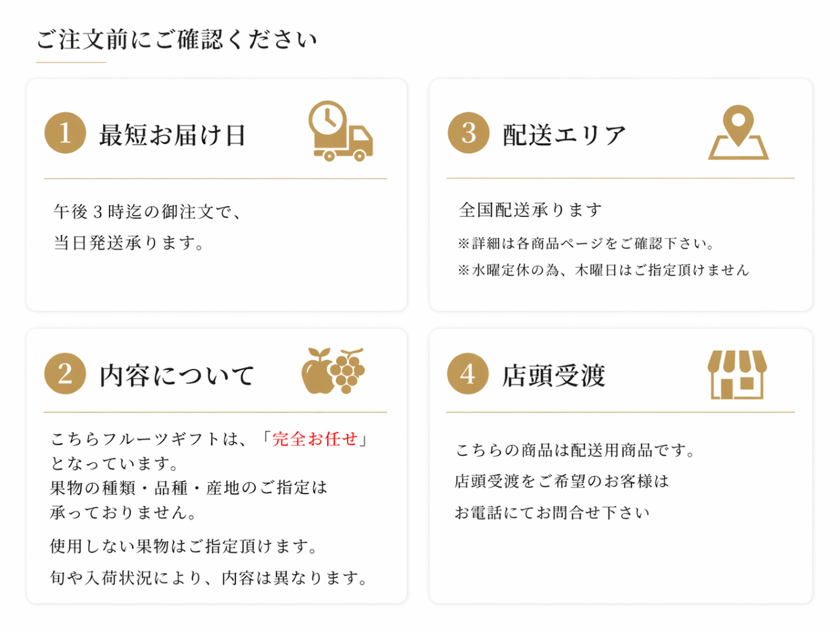Viewport: 840px width, 630px height.
Task: Click the 全国配送承ります text
Action: pyautogui.click(x=530, y=210)
